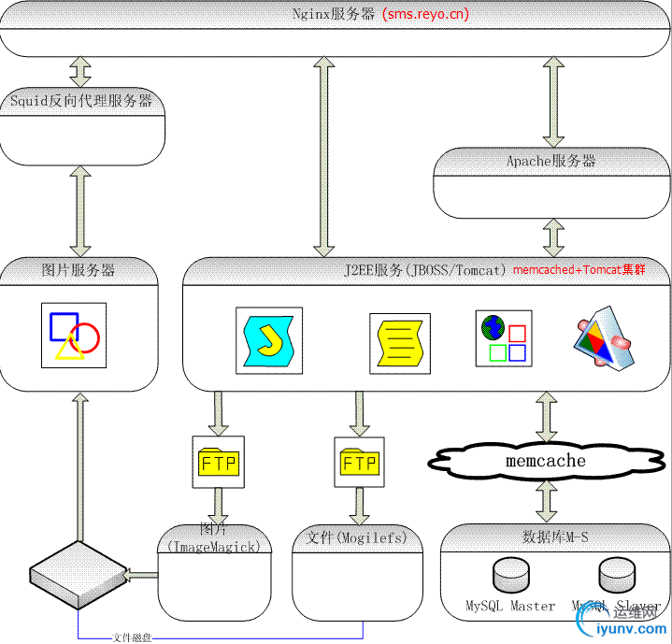Click the MySQL Slaver database cylinder

[617, 575]
